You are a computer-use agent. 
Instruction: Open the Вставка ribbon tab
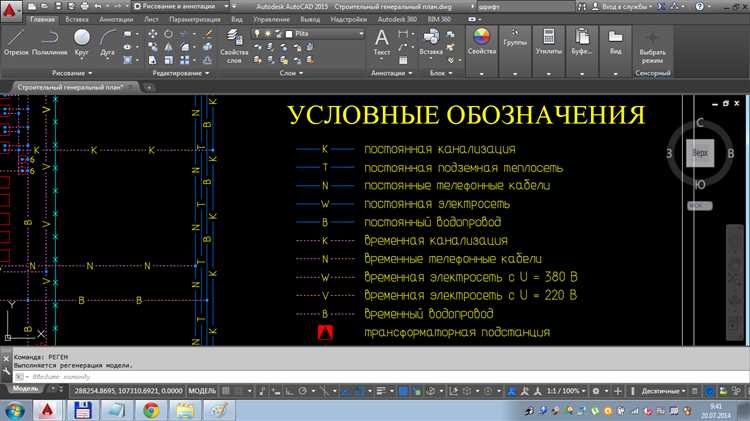(x=77, y=20)
